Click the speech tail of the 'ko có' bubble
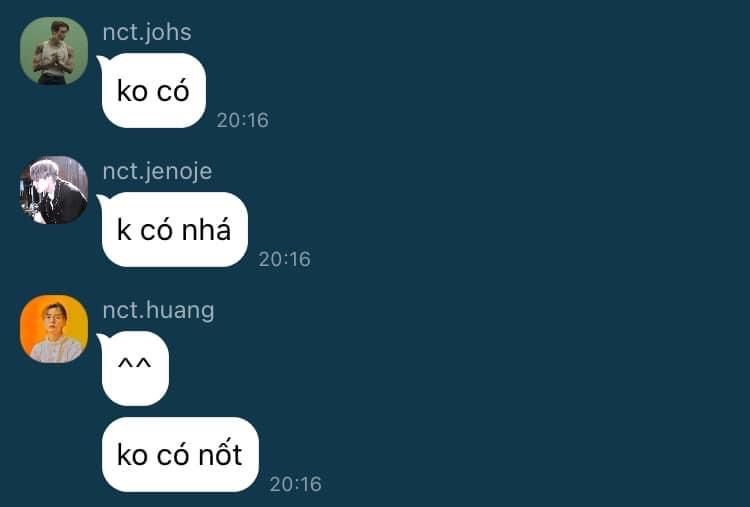Viewport: 750px width, 507px height. point(101,60)
